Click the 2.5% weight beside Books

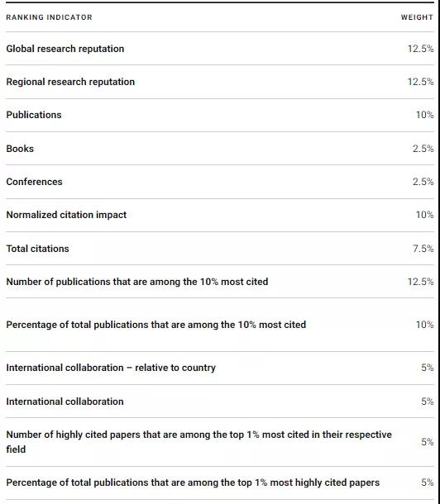point(423,149)
